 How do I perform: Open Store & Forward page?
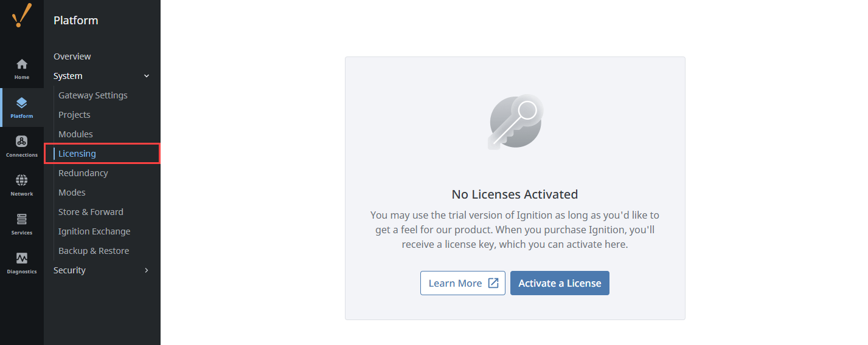[x=91, y=212]
